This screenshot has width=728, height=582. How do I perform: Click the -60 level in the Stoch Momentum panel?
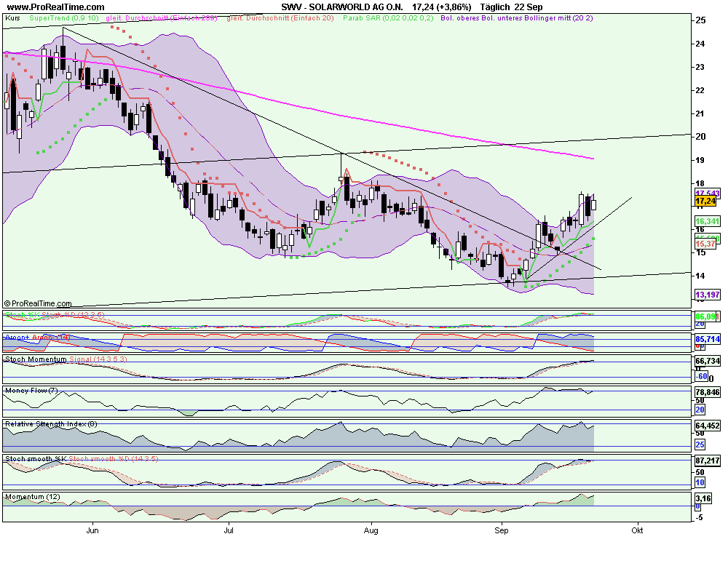(x=702, y=376)
